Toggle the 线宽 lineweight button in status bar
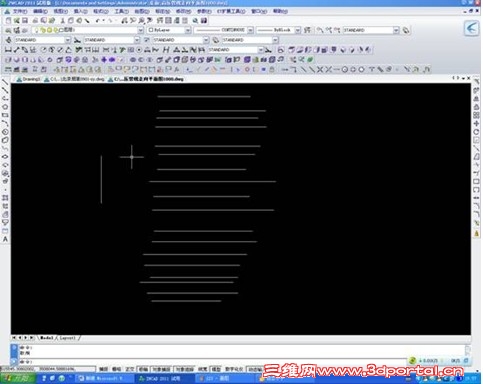This screenshot has width=483, height=384. (203, 369)
